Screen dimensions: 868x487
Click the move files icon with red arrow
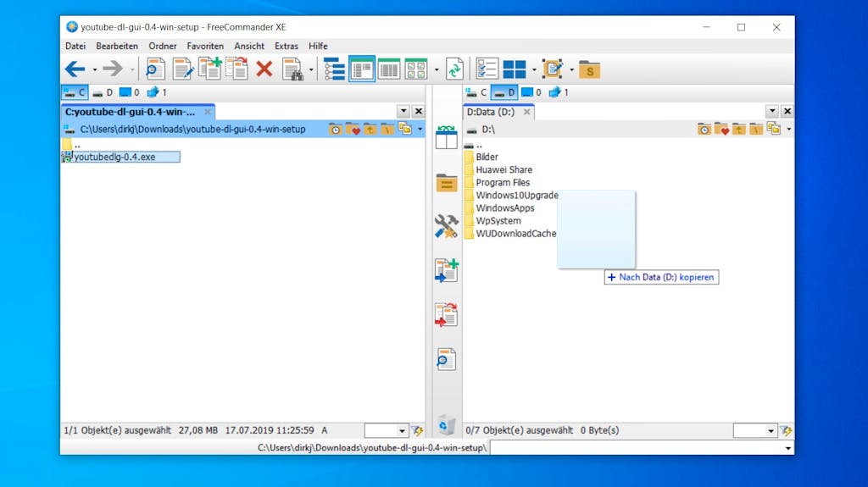[x=237, y=69]
